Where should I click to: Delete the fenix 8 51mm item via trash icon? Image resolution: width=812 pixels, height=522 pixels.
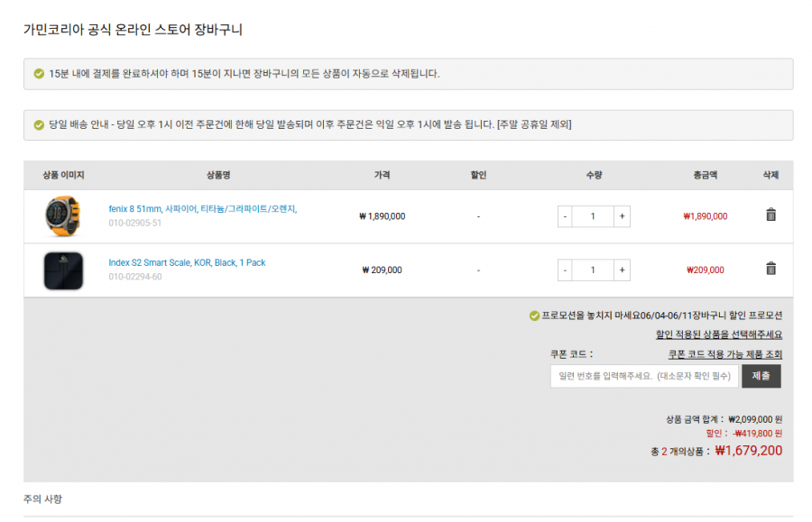[770, 215]
